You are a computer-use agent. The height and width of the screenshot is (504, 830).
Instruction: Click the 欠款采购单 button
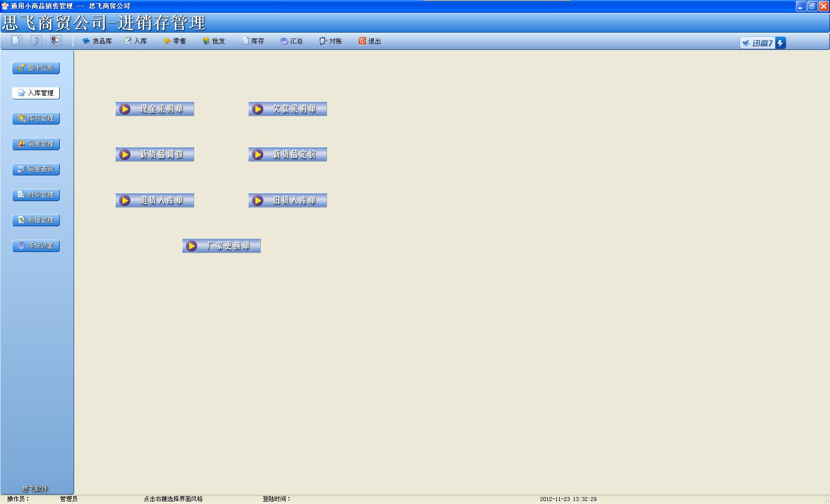click(x=288, y=109)
